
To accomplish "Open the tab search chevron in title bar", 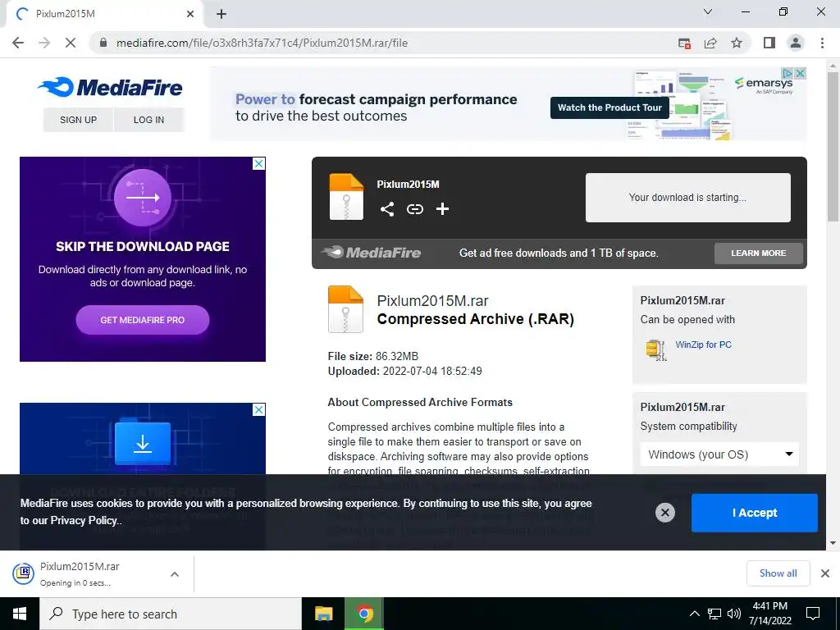I will pyautogui.click(x=708, y=11).
